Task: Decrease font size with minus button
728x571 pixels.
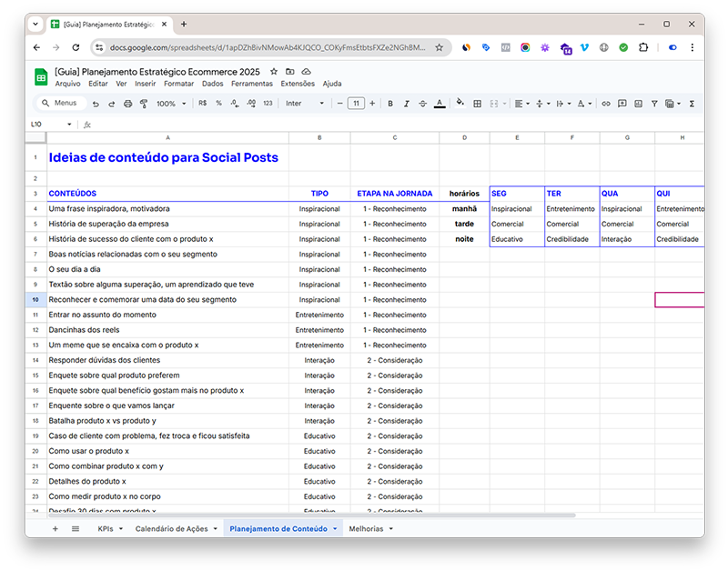Action: tap(339, 104)
